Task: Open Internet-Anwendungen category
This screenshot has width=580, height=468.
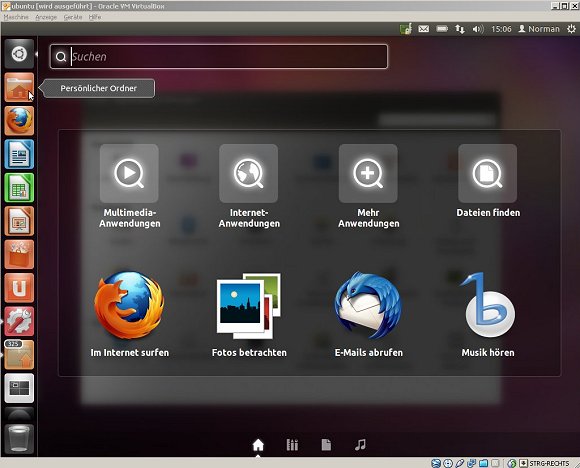Action: coord(249,186)
